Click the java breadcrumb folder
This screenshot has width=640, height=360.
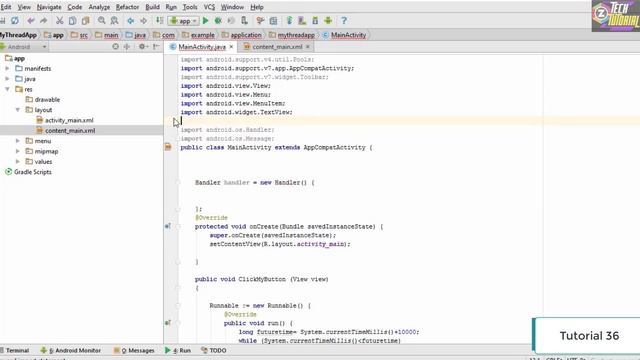tap(136, 35)
